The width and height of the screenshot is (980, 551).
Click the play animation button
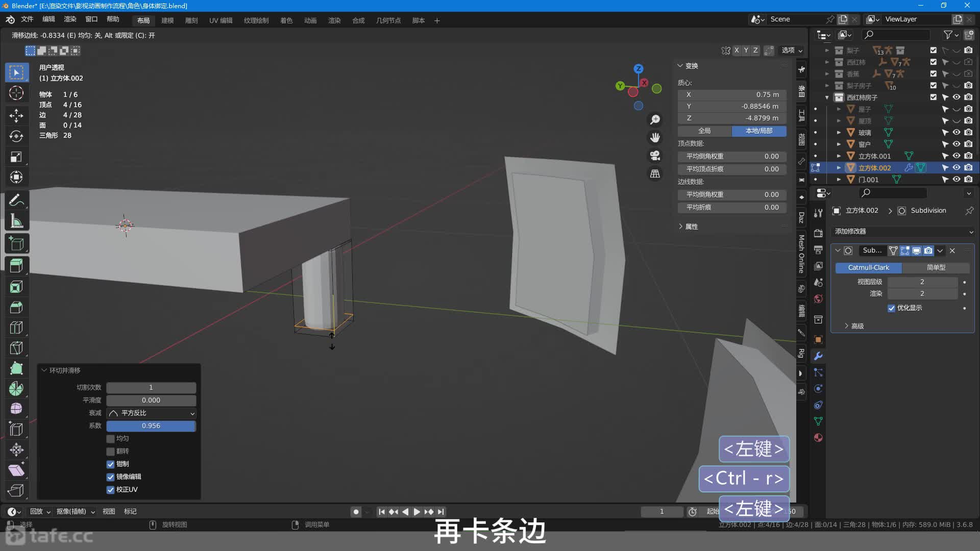417,512
